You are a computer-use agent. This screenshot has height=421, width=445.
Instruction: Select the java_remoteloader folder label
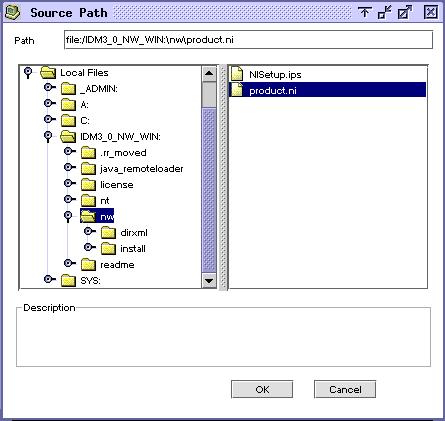click(x=142, y=169)
